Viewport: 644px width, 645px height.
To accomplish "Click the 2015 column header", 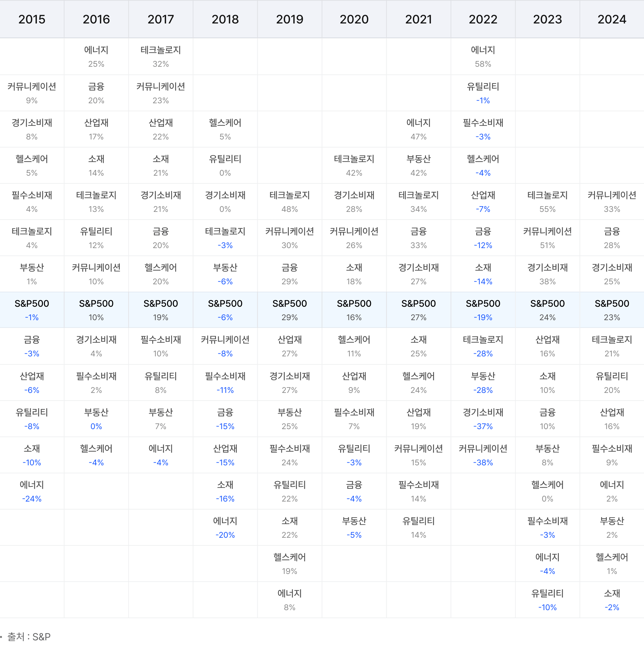I will 32,19.
